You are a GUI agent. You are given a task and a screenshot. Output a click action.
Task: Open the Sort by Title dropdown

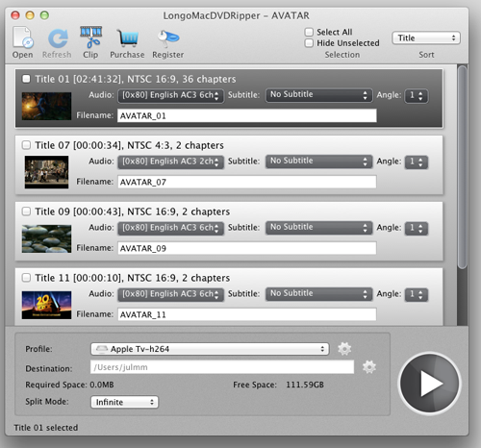click(426, 38)
